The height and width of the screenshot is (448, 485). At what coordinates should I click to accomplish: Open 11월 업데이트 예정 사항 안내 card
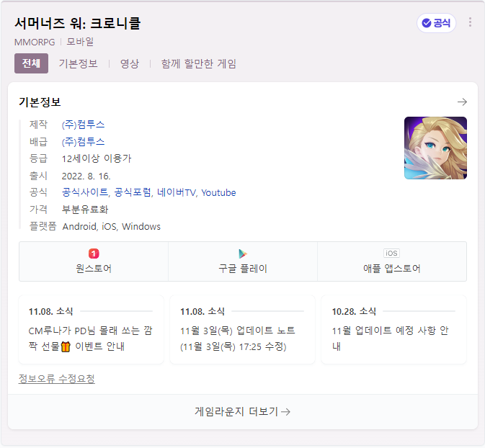(x=393, y=330)
